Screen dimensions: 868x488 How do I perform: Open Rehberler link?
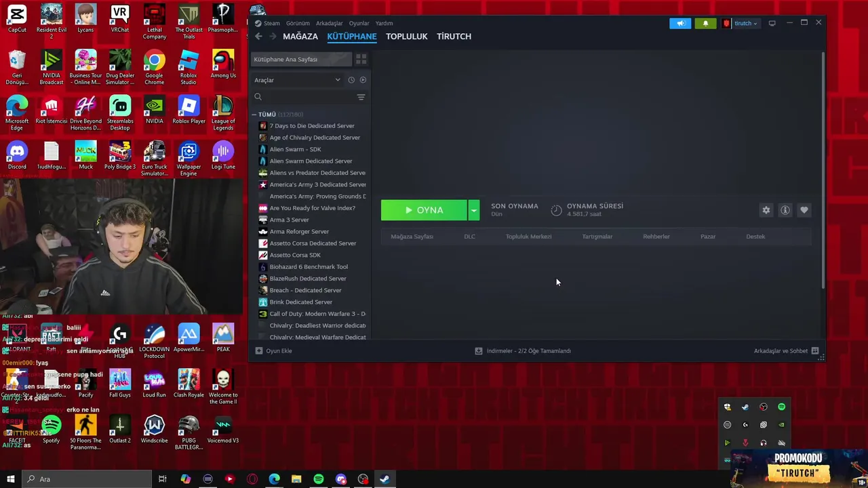656,237
